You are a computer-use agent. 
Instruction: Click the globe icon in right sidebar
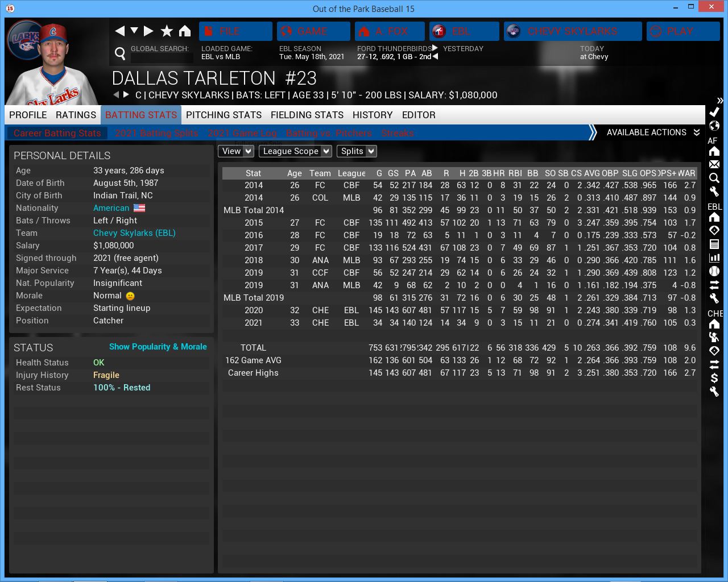coord(714,126)
